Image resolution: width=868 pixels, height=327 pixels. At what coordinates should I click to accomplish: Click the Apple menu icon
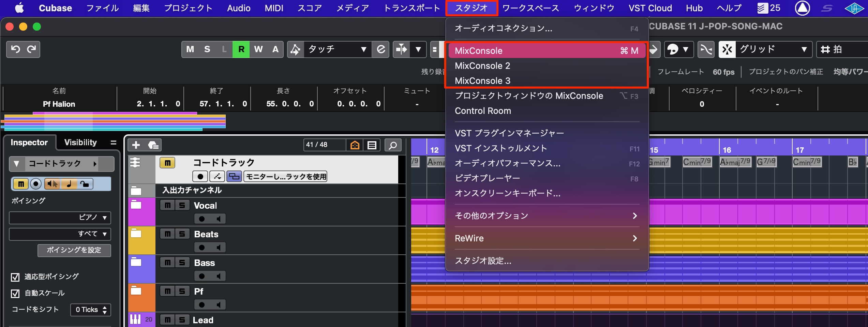[x=19, y=8]
